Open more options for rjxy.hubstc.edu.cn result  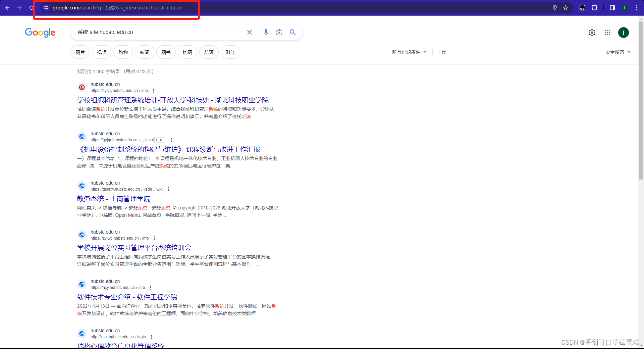(x=151, y=288)
